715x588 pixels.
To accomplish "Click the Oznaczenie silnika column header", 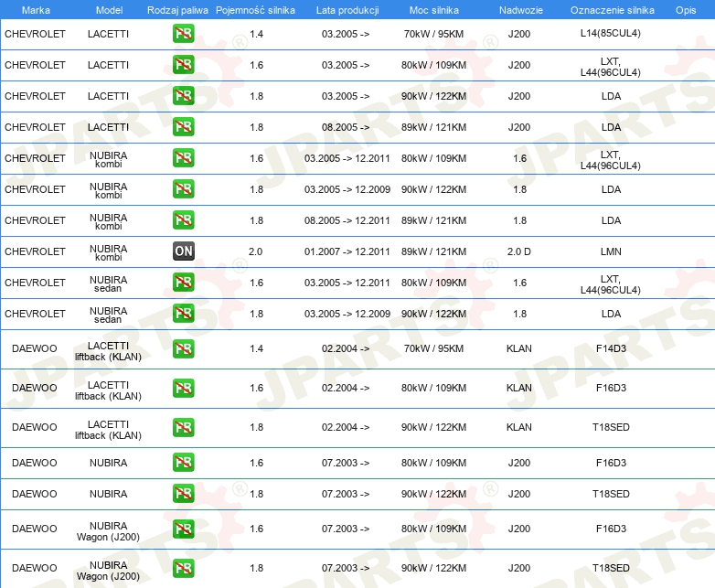I will click(612, 10).
